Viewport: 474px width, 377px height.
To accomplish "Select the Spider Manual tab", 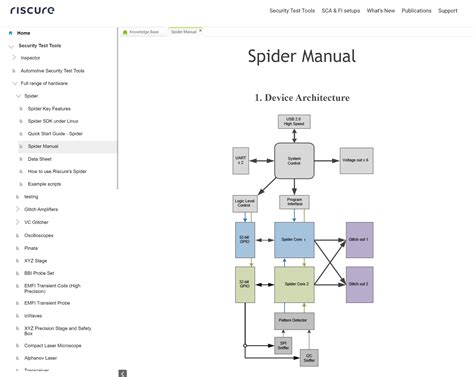I will tap(184, 32).
